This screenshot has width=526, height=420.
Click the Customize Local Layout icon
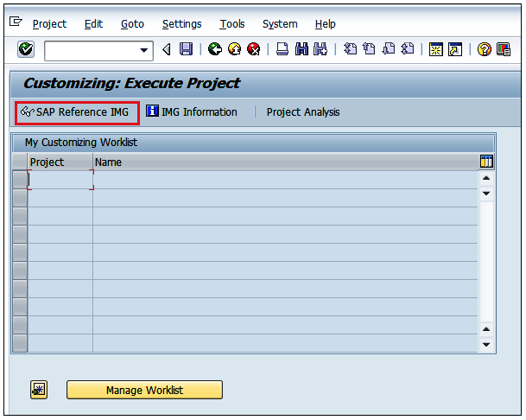504,50
